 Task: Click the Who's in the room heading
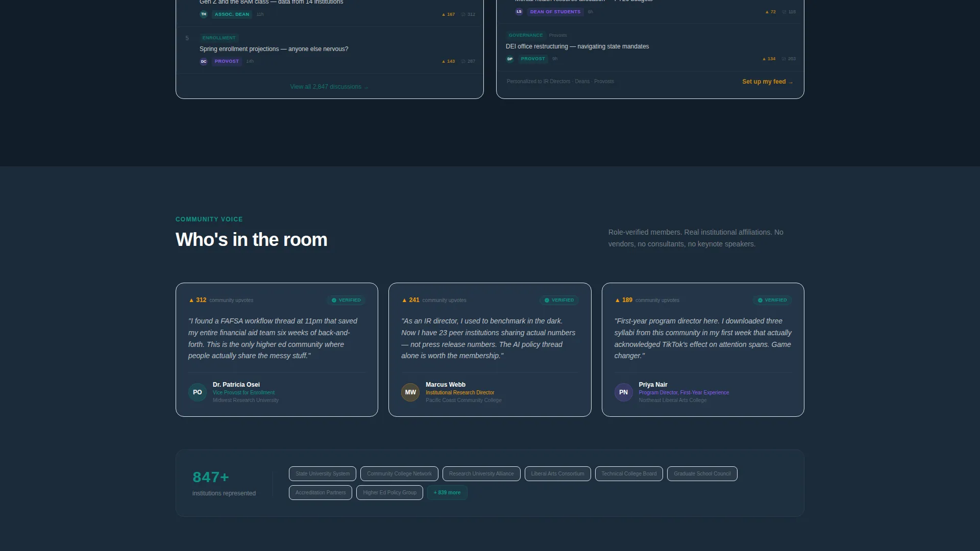tap(251, 240)
